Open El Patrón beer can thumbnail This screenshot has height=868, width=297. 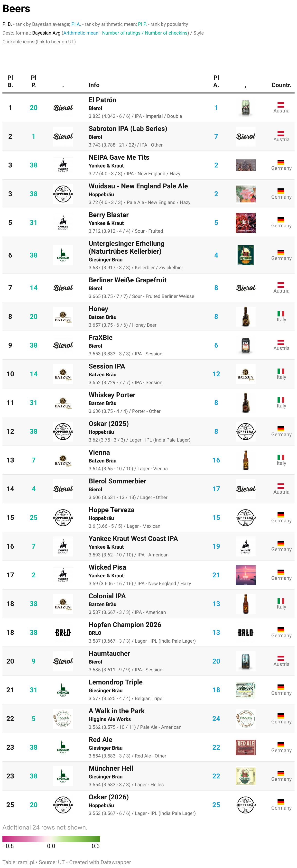click(245, 108)
